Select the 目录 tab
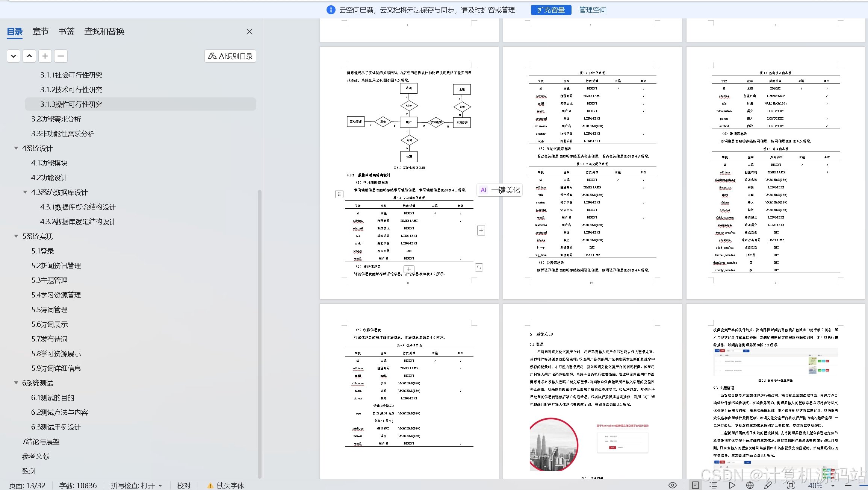 coord(15,32)
